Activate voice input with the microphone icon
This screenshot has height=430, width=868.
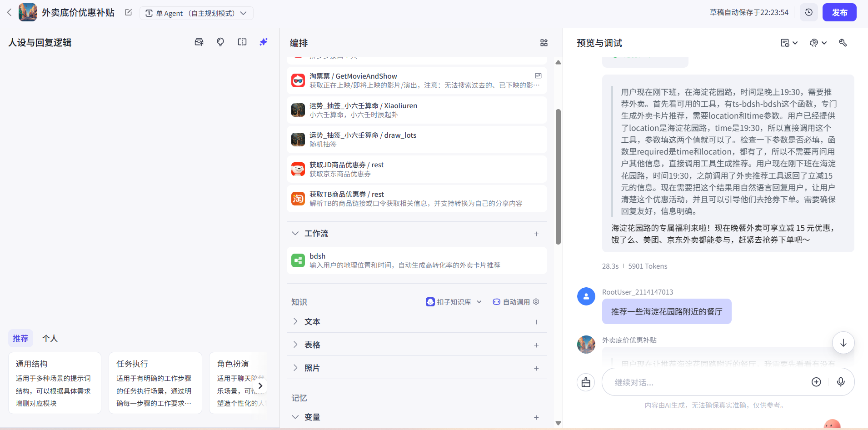pos(840,382)
